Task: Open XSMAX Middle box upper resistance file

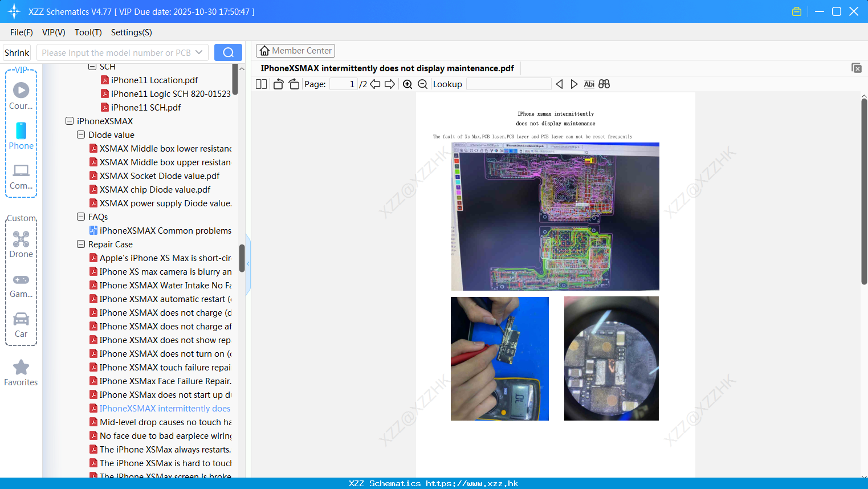Action: (x=160, y=162)
